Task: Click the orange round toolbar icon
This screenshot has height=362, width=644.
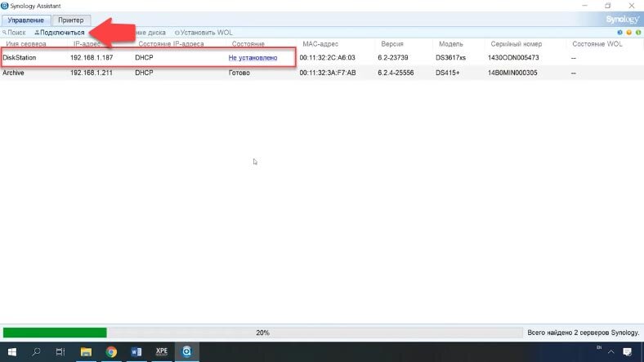Action: pyautogui.click(x=628, y=33)
